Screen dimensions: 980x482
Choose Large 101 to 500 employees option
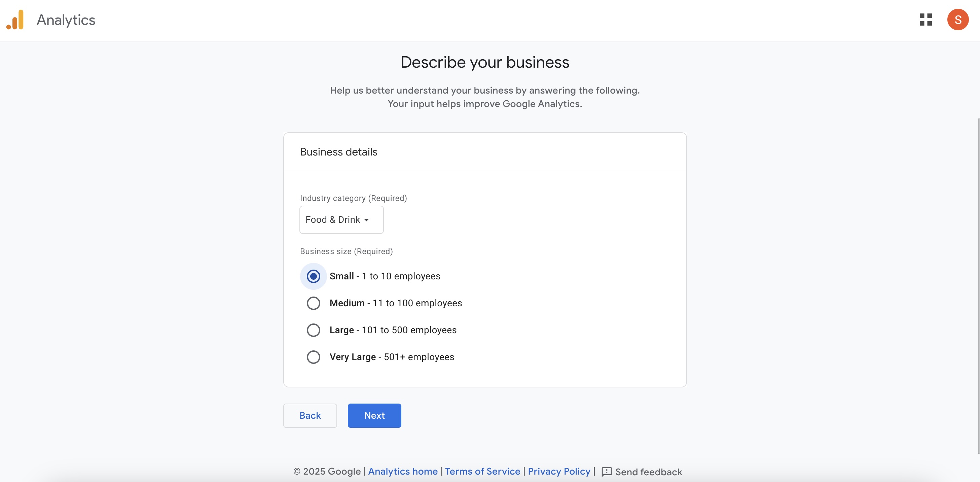pos(313,330)
